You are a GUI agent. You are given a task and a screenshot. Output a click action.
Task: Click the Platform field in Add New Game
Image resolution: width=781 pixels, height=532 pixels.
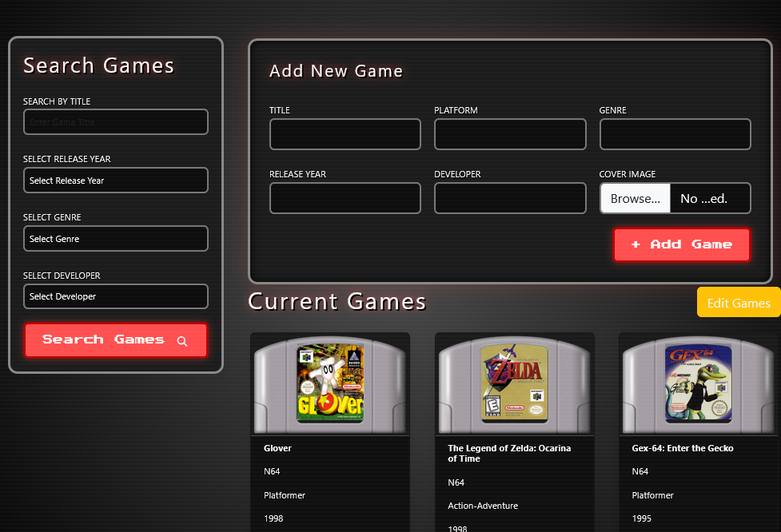coord(510,134)
